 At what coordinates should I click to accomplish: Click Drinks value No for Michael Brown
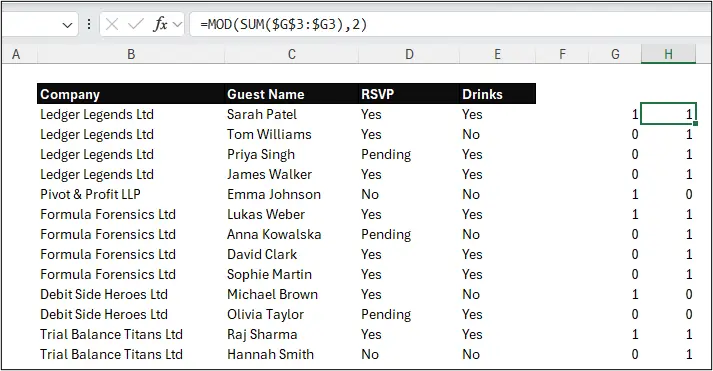point(497,294)
